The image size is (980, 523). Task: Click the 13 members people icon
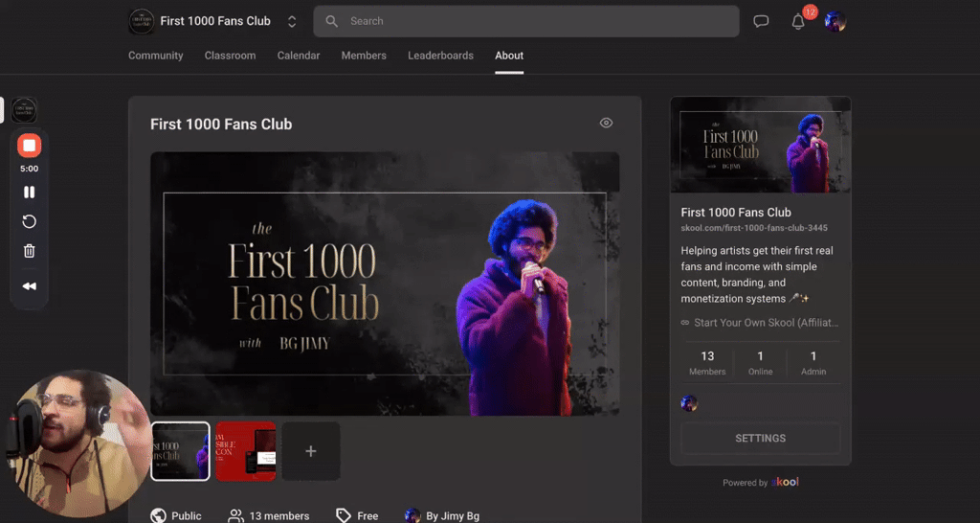pyautogui.click(x=235, y=515)
